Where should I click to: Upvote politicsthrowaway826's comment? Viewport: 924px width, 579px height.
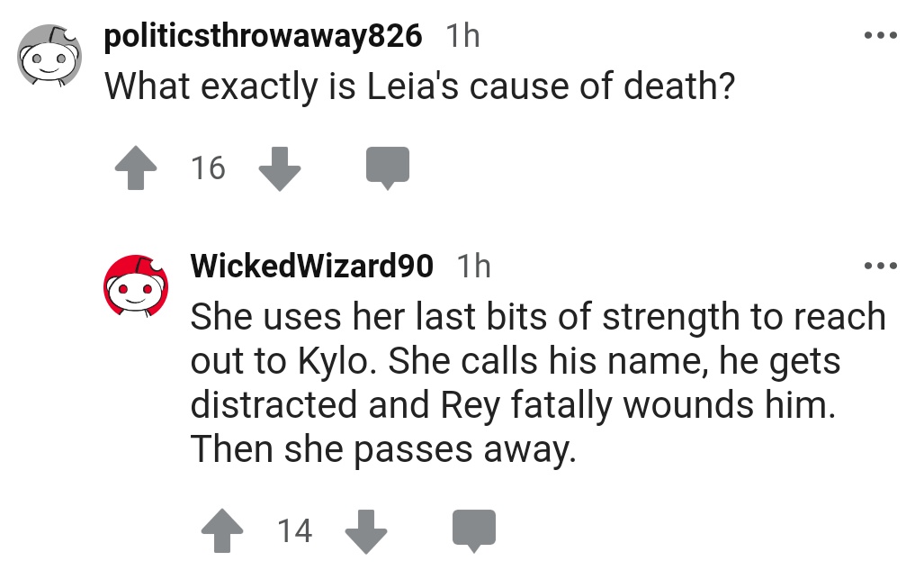tap(136, 168)
